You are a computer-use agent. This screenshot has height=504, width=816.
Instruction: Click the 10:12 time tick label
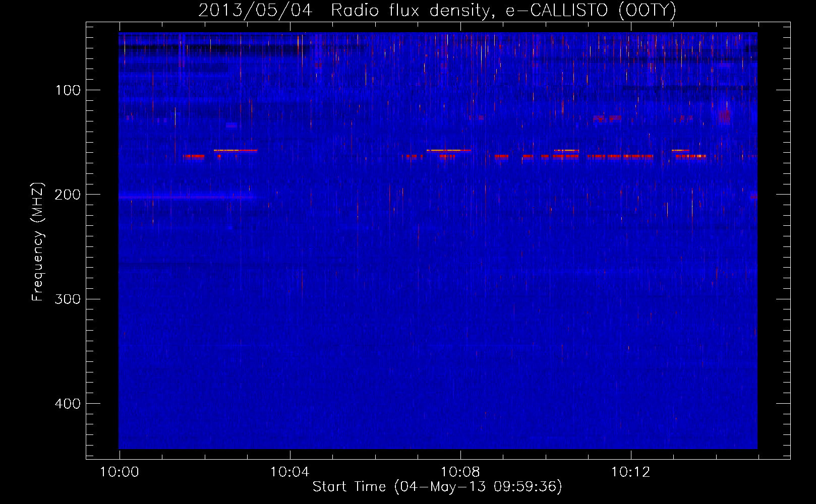tap(631, 472)
